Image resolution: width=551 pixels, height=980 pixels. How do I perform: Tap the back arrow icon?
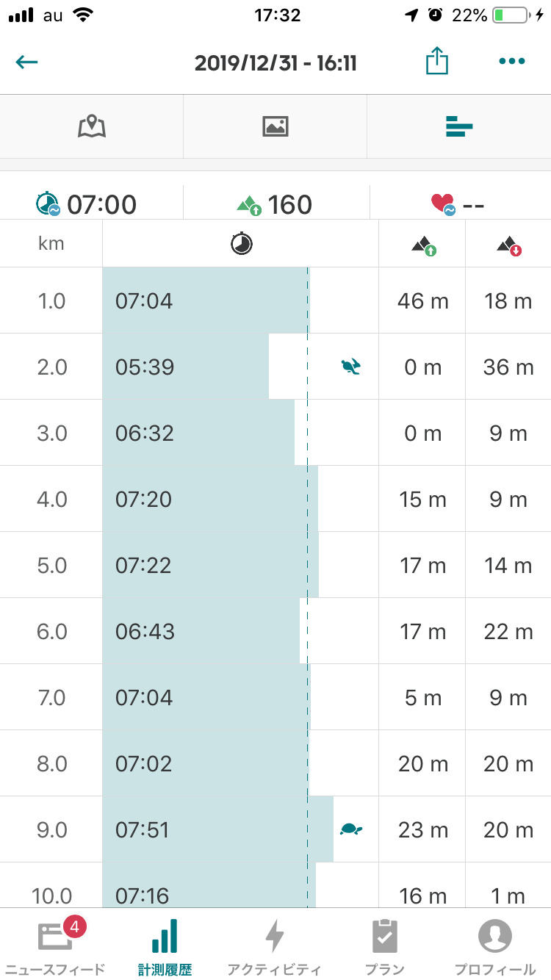pyautogui.click(x=26, y=62)
